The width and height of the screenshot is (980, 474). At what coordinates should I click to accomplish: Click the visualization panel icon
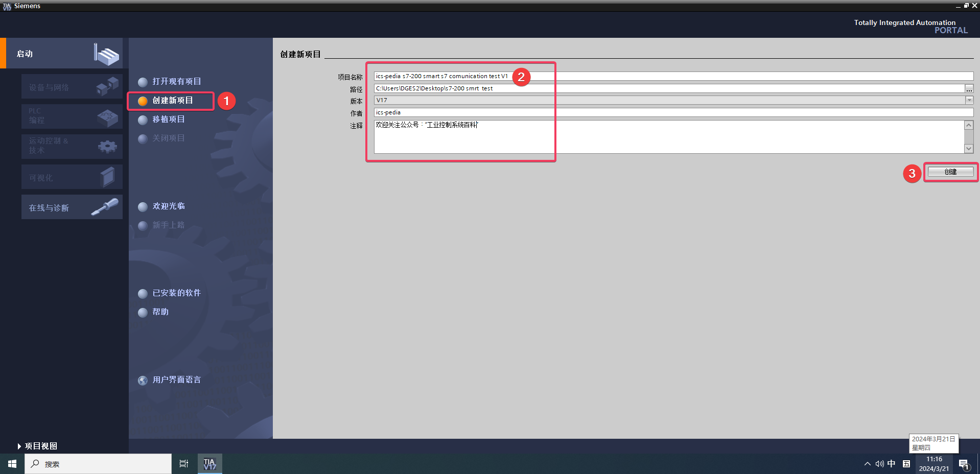(107, 177)
